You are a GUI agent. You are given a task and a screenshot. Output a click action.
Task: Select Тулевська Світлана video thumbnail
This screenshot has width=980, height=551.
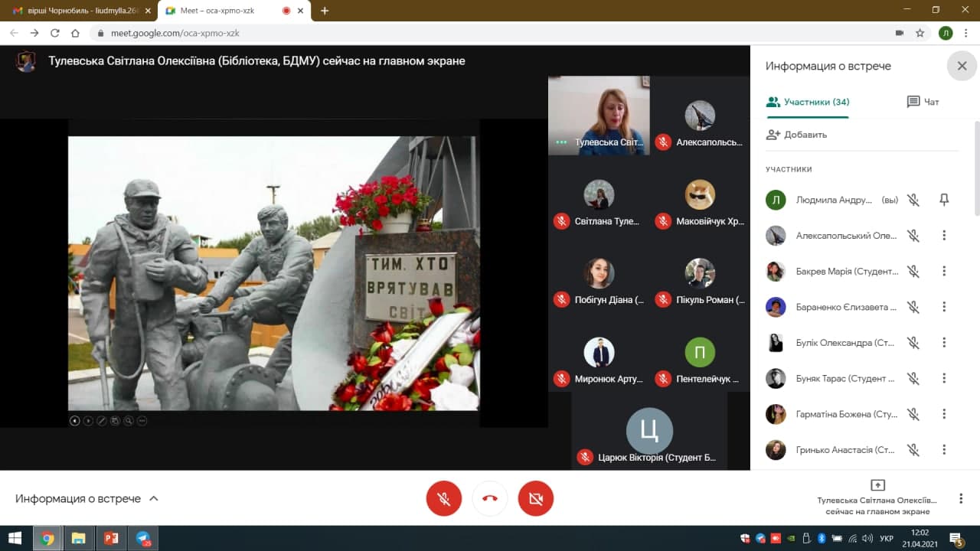click(x=599, y=115)
